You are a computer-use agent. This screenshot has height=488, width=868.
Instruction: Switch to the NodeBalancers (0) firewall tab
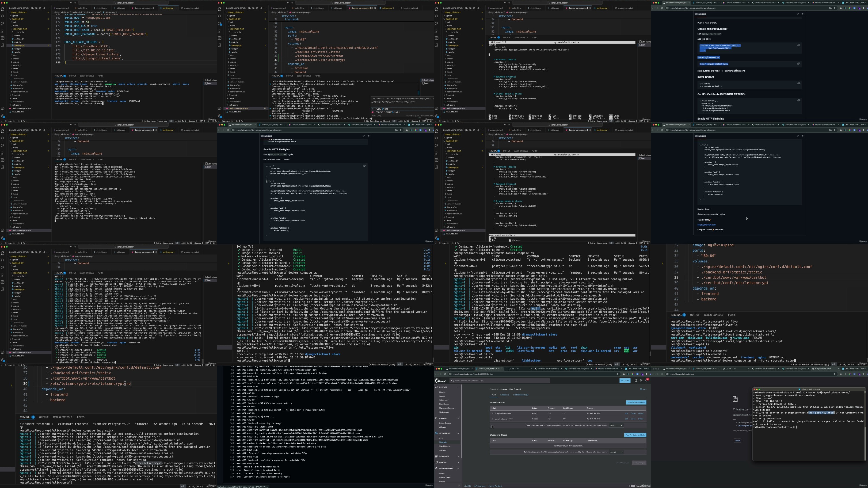(521, 395)
